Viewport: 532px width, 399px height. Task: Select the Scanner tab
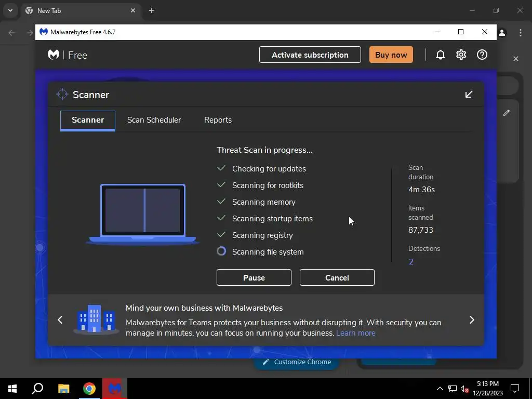tap(88, 120)
